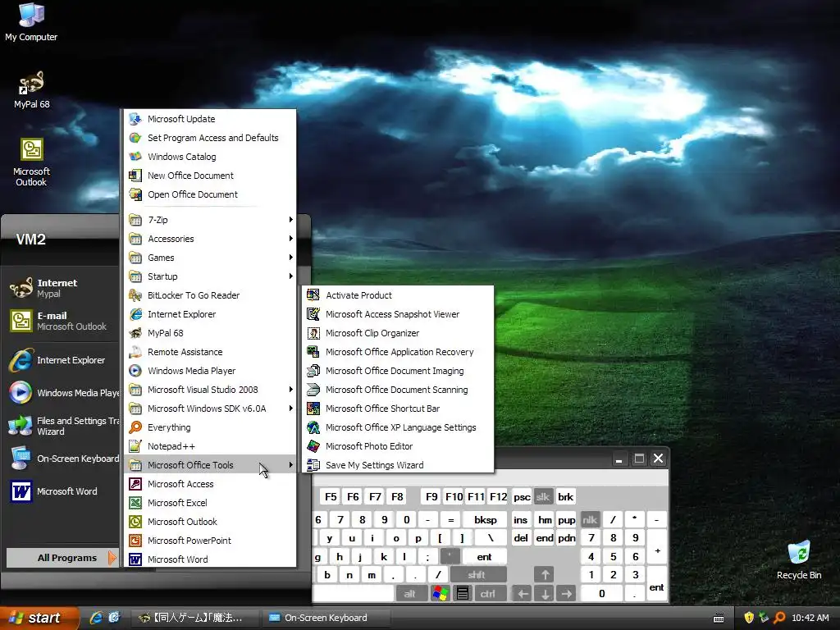Image resolution: width=840 pixels, height=630 pixels.
Task: Click Windows security shield tray icon
Action: [x=749, y=618]
